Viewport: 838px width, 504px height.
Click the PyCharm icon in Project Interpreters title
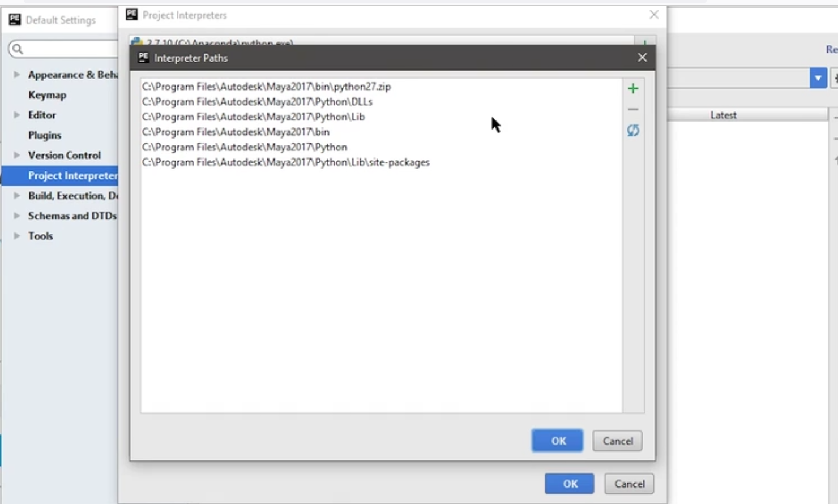(132, 15)
